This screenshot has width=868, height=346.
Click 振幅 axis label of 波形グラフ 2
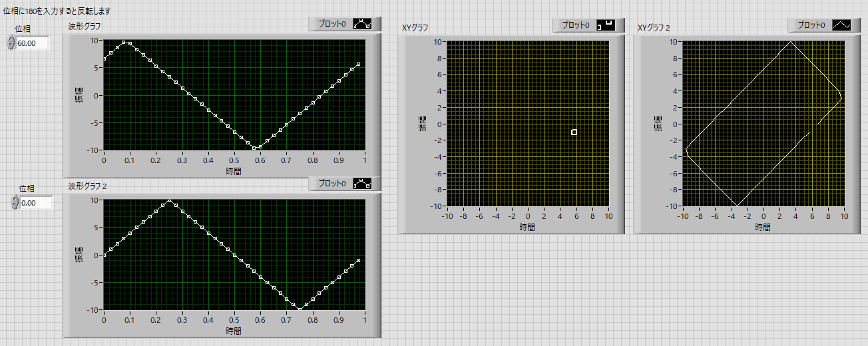pyautogui.click(x=79, y=254)
